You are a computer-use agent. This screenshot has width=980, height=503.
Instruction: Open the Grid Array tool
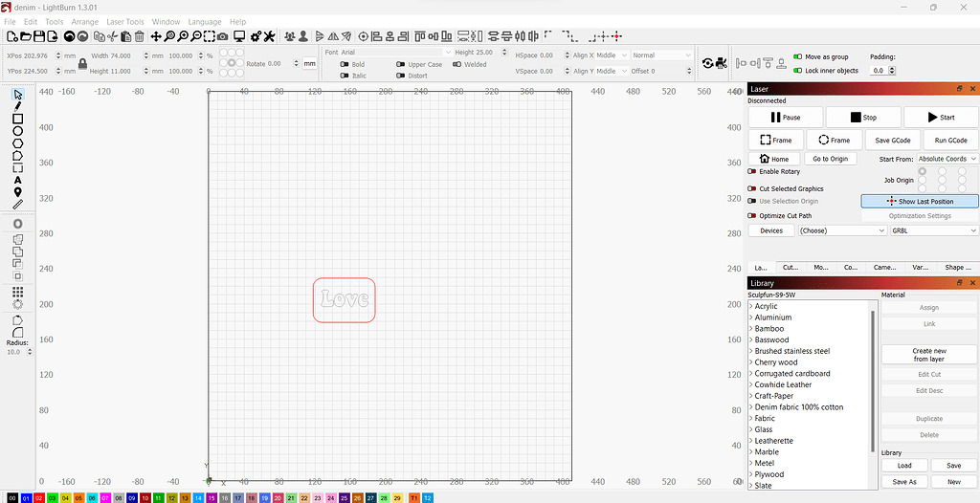[x=17, y=292]
